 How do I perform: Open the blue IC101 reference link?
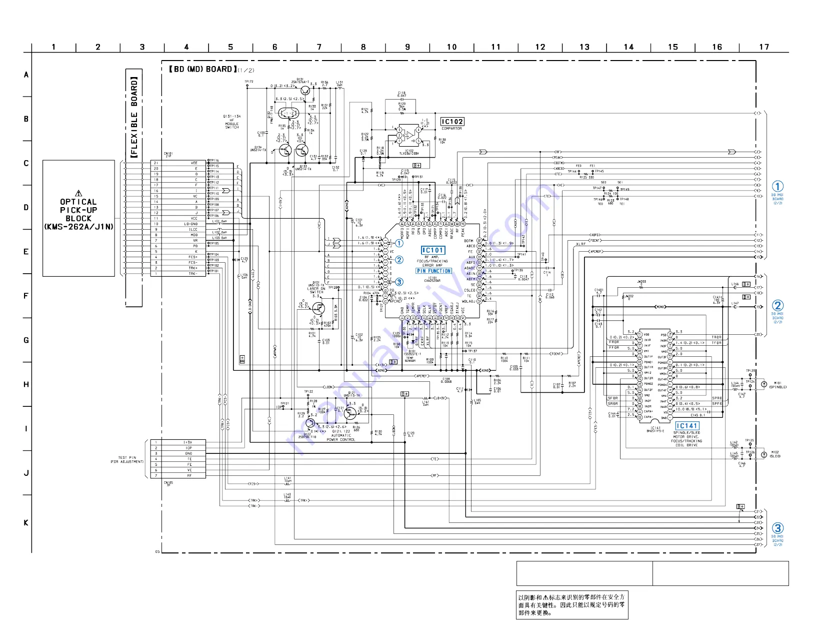(432, 250)
